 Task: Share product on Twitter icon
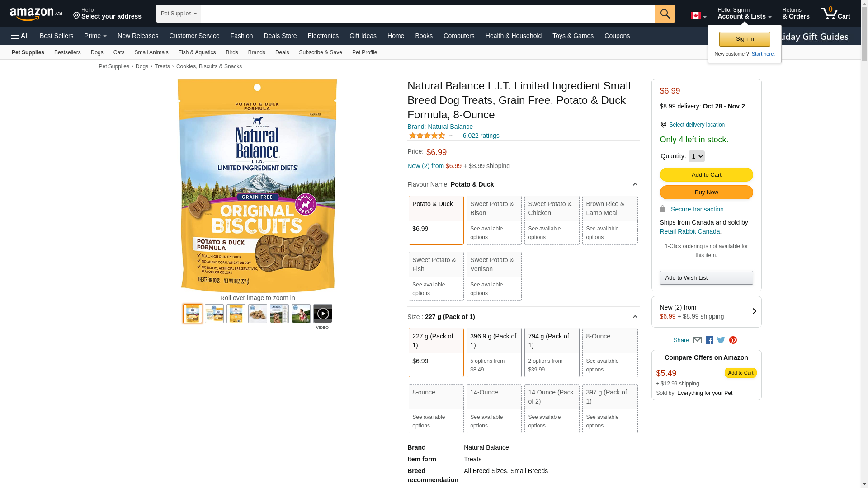click(721, 340)
